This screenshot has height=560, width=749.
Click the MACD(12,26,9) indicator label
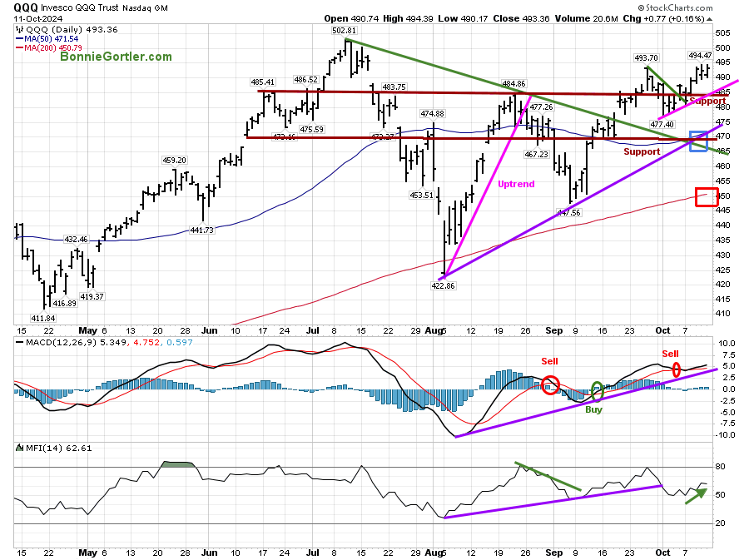pyautogui.click(x=62, y=343)
